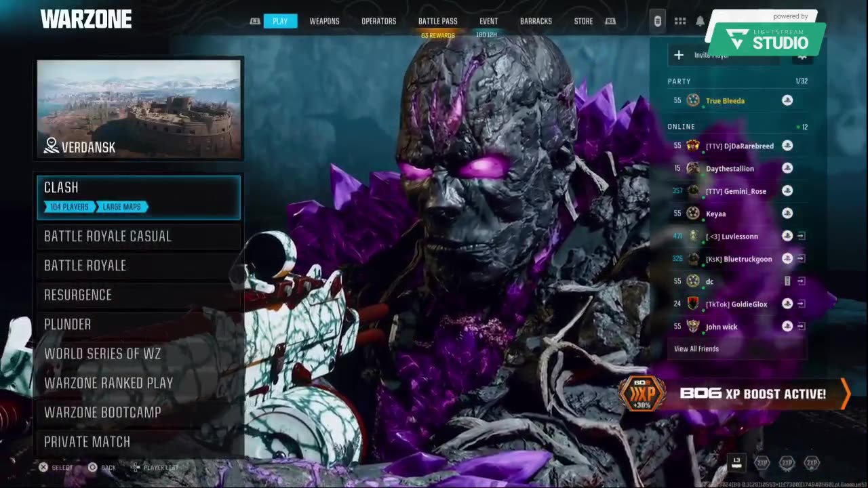Click the LARGE MAPS tag
The height and width of the screenshot is (488, 868).
point(123,207)
